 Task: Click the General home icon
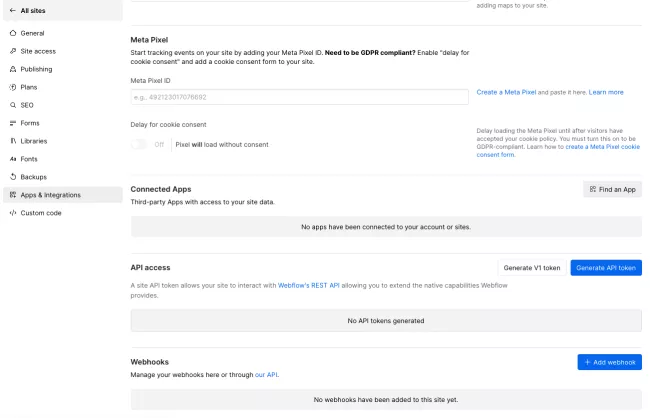click(x=13, y=33)
